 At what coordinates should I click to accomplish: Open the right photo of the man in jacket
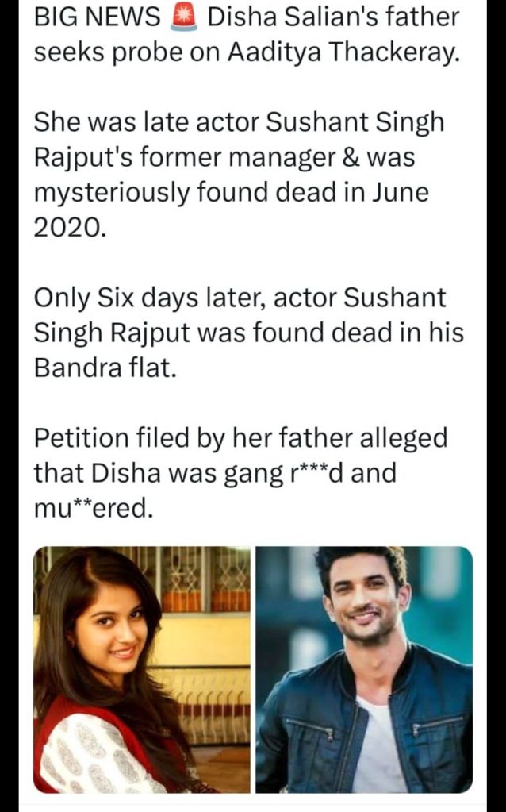point(364,669)
